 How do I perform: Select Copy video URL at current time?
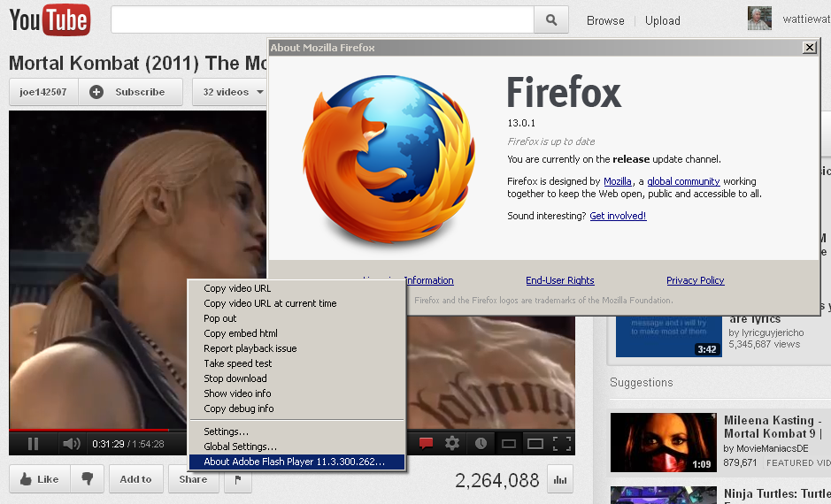pos(296,303)
